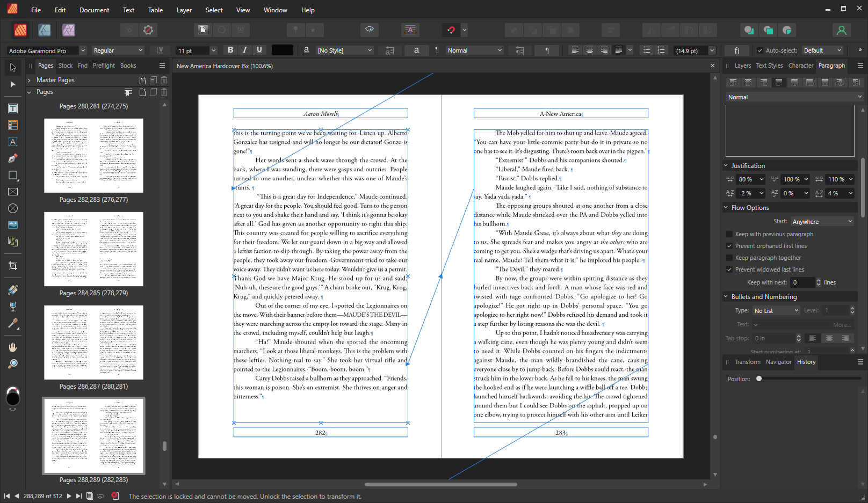Switch to Publisher persona

coord(20,30)
